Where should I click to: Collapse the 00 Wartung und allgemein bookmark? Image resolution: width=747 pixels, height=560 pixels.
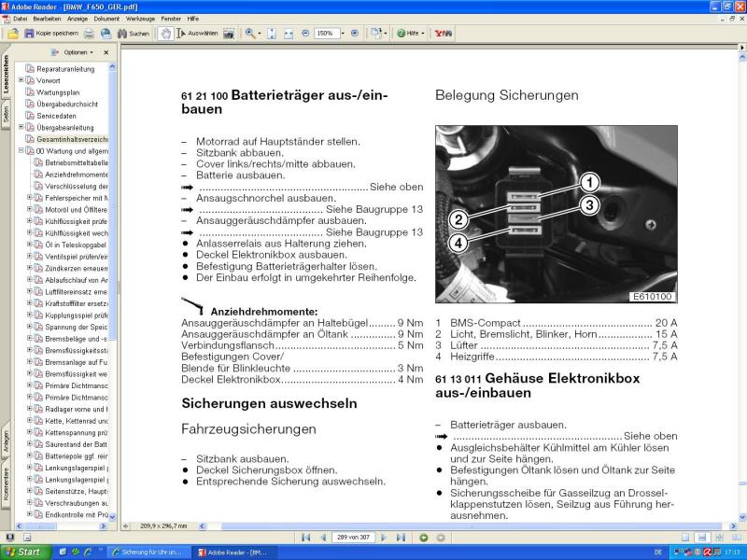[21, 150]
